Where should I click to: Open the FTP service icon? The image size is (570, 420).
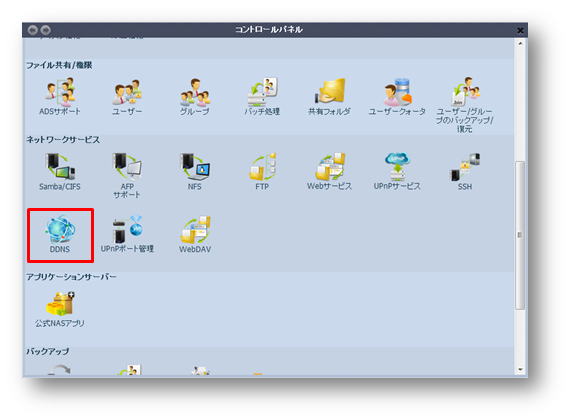click(x=262, y=172)
